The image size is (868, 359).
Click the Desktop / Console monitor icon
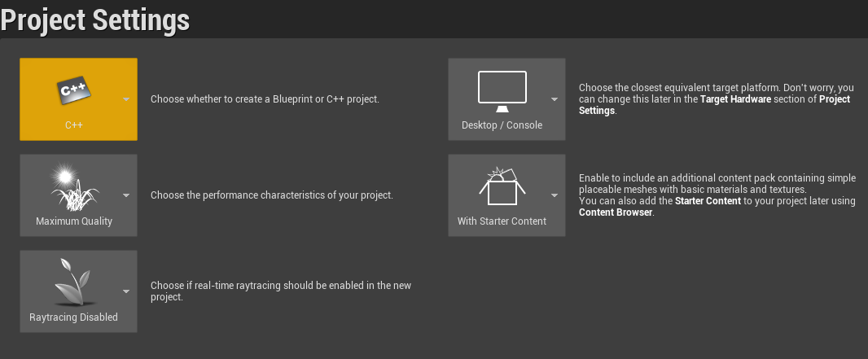[502, 92]
